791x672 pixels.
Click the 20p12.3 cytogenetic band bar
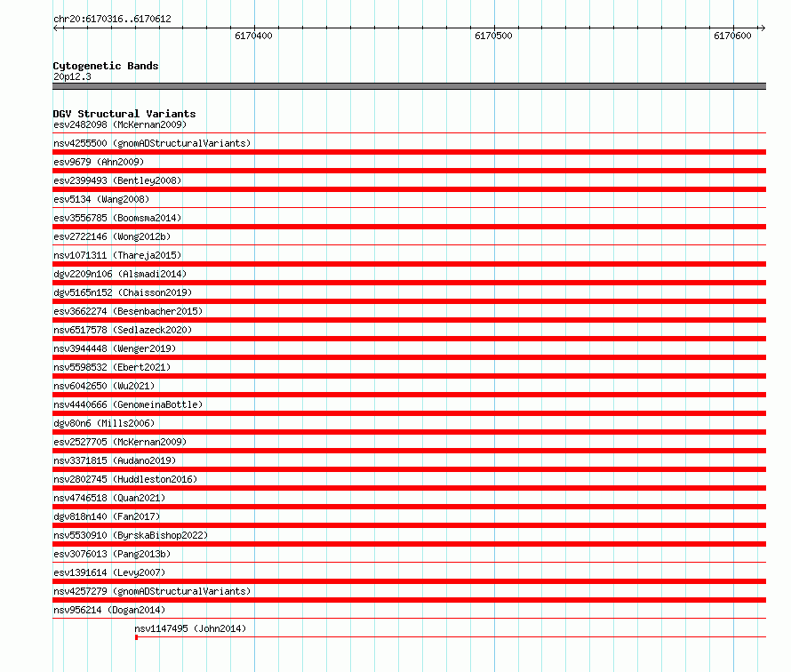click(x=409, y=86)
